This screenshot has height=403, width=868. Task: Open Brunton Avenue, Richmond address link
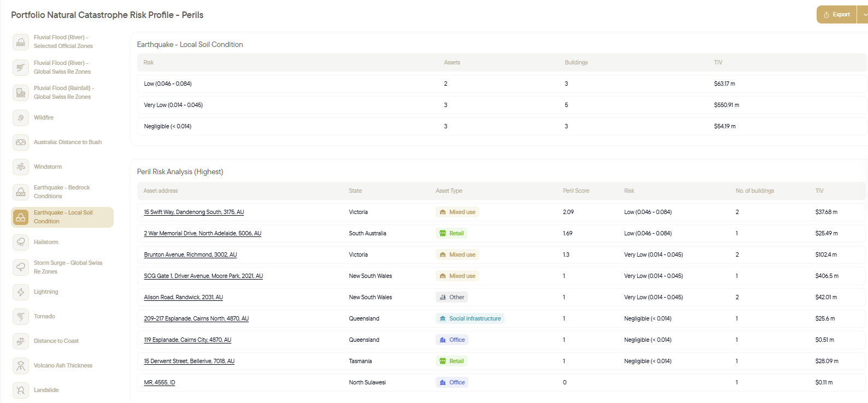tap(190, 254)
